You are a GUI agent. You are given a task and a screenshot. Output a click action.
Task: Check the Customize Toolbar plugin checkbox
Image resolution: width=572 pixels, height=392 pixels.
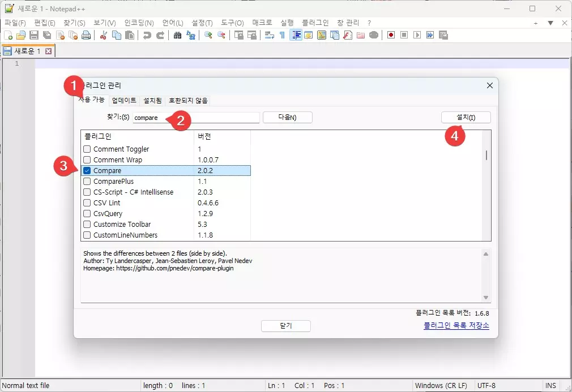tap(87, 224)
